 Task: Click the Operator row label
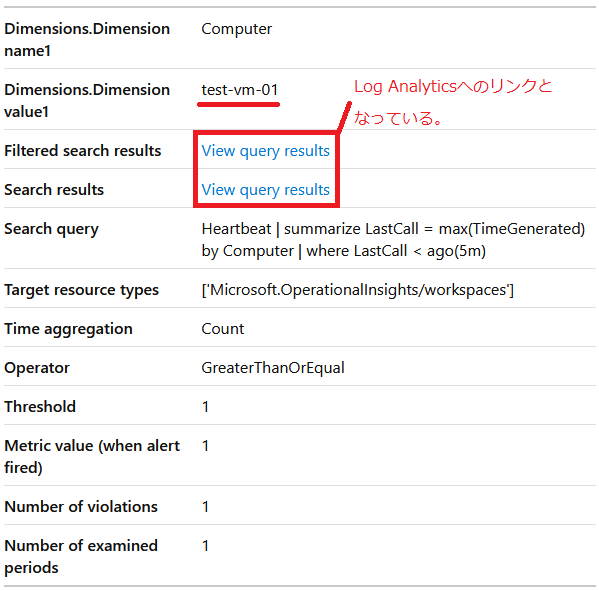coord(37,368)
